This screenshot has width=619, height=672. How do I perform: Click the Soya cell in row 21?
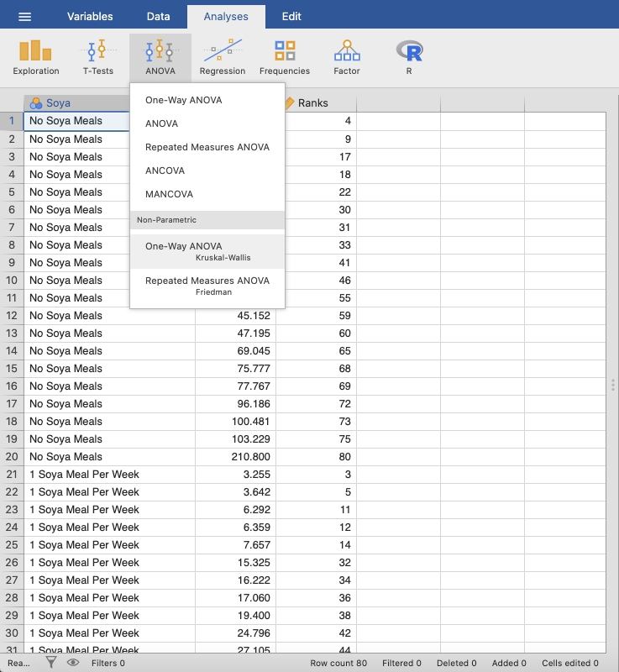coord(110,474)
